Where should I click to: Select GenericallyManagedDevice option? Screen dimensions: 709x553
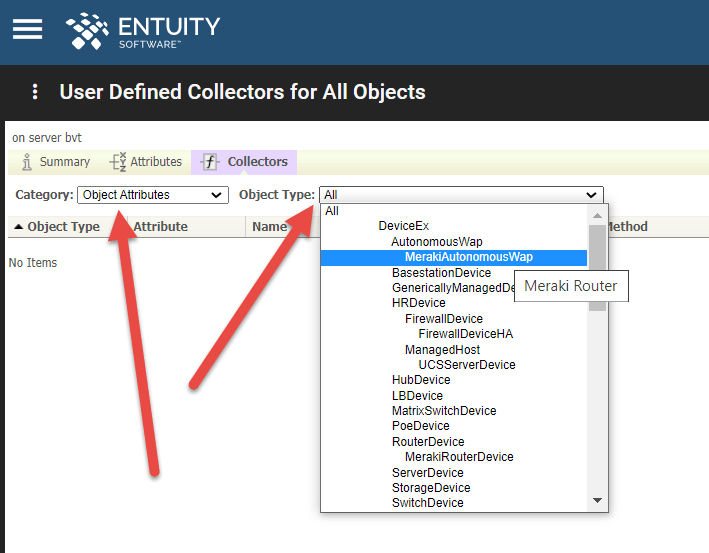453,288
